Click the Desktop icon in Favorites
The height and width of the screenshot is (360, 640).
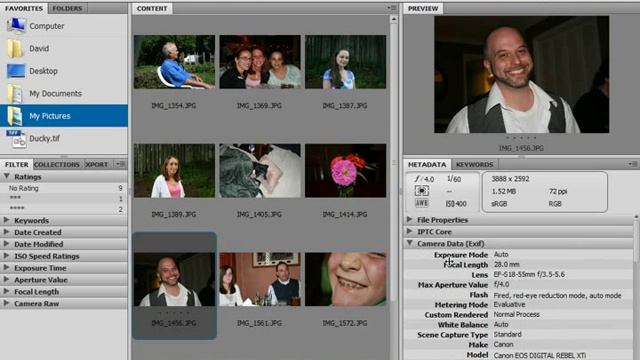pos(16,71)
